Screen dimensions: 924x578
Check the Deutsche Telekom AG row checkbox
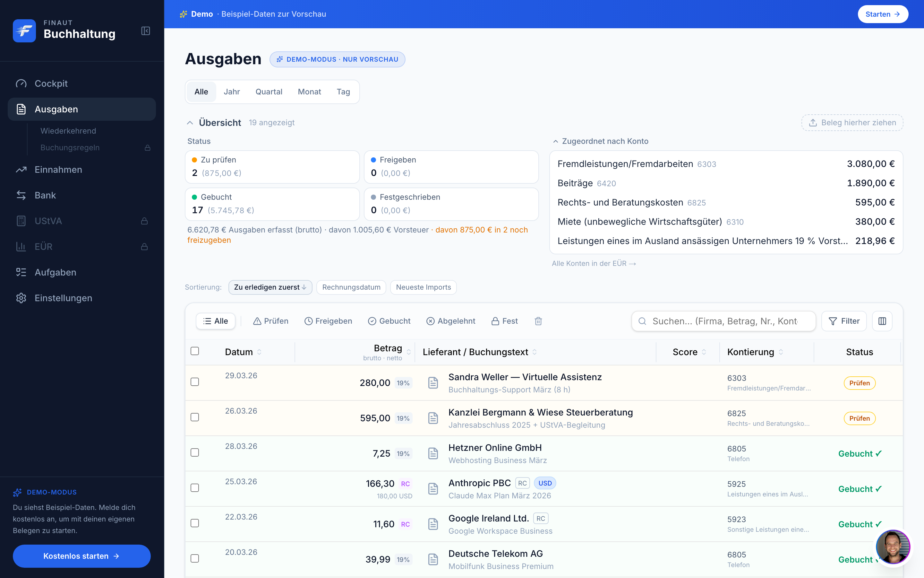point(195,558)
